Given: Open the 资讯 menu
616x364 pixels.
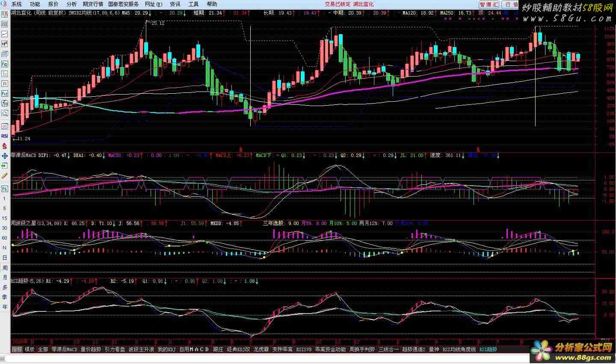Looking at the screenshot, I should tap(175, 4).
